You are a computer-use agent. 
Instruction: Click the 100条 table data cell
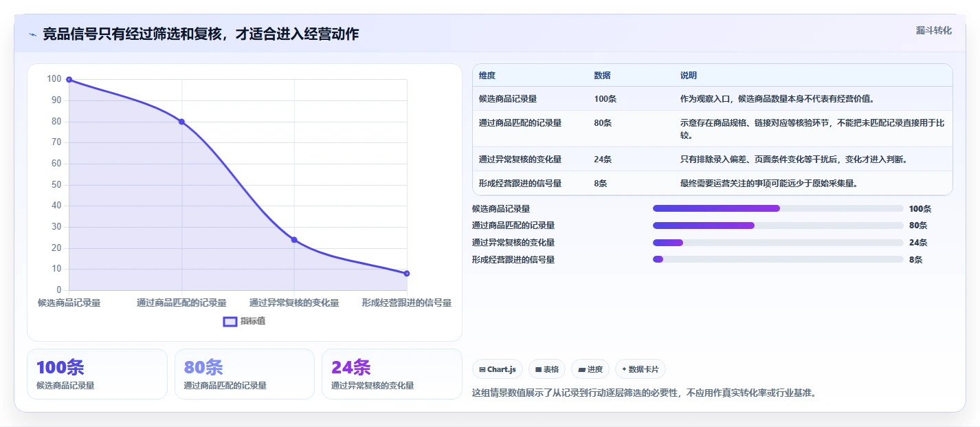(605, 99)
